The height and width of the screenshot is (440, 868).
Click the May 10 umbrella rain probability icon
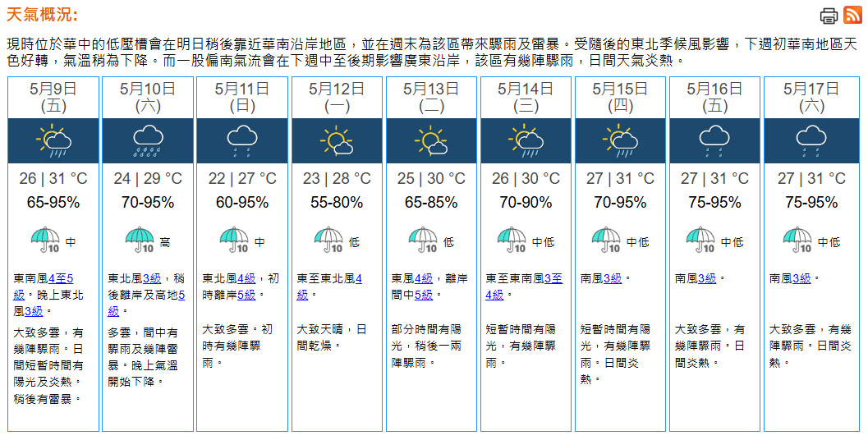[x=140, y=241]
